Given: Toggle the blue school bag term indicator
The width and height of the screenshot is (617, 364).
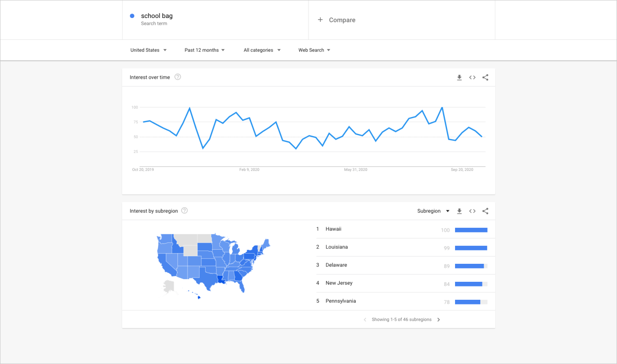Looking at the screenshot, I should tap(132, 15).
